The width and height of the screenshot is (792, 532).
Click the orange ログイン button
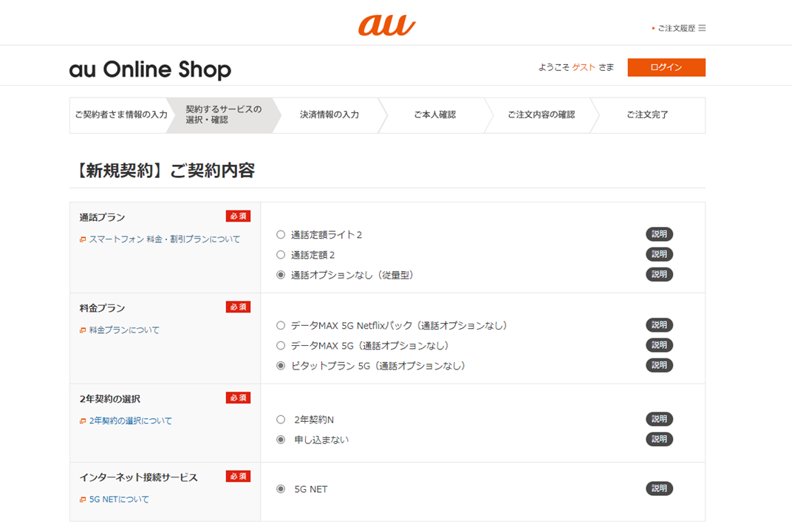(666, 67)
